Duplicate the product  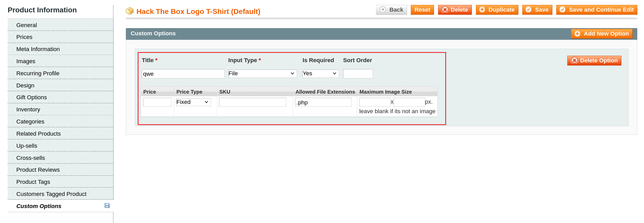coord(497,10)
